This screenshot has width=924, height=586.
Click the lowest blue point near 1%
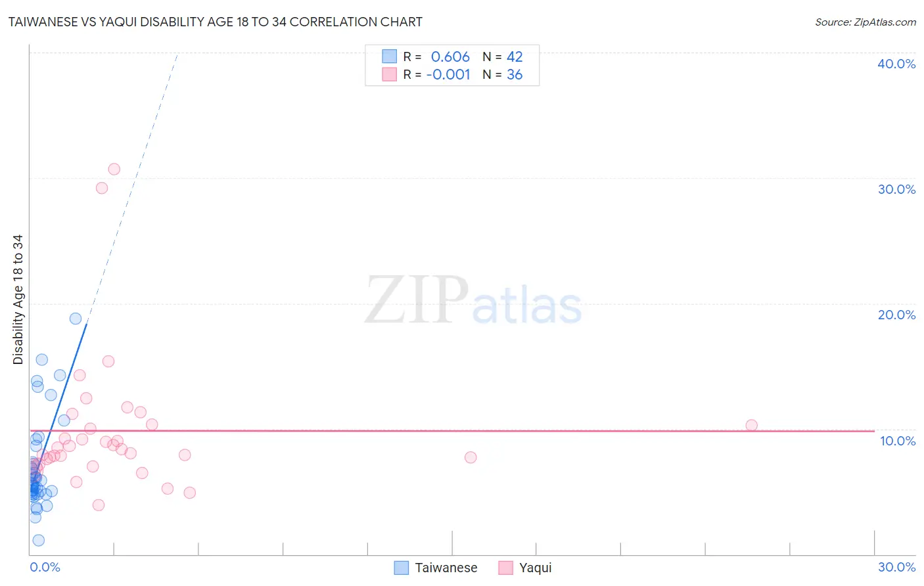tap(39, 540)
